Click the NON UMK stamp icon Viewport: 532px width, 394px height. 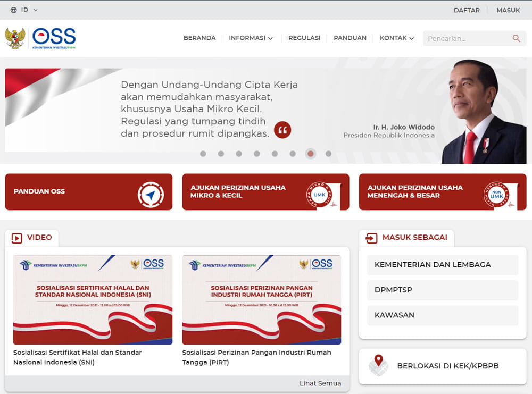click(497, 195)
